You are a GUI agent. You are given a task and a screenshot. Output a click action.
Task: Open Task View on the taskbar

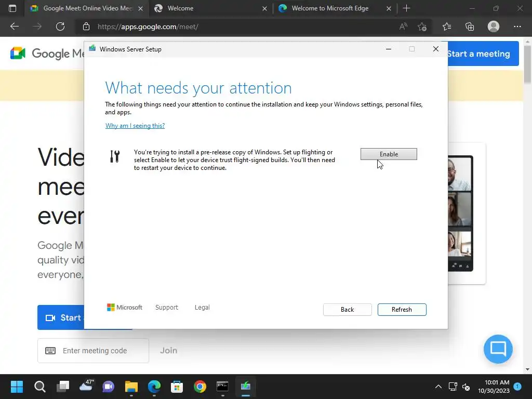[x=63, y=387]
